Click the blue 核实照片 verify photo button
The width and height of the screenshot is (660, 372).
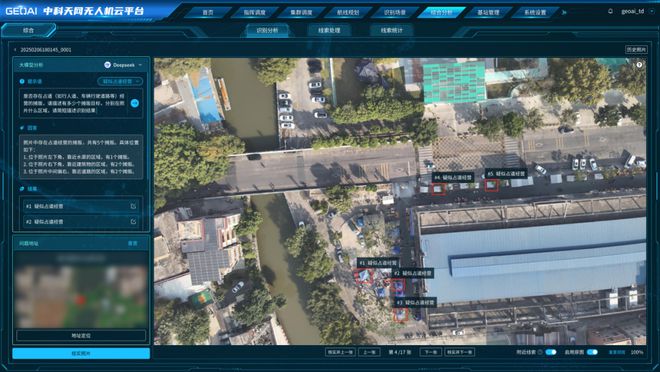point(81,353)
